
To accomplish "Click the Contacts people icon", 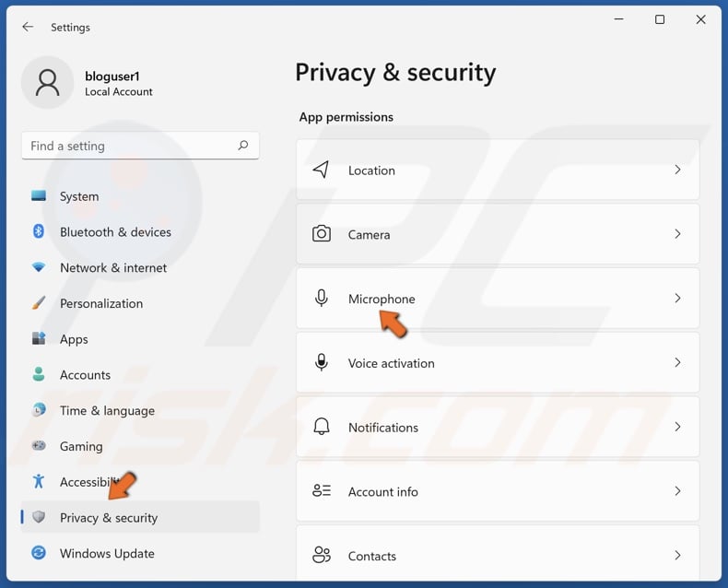I will (x=322, y=555).
